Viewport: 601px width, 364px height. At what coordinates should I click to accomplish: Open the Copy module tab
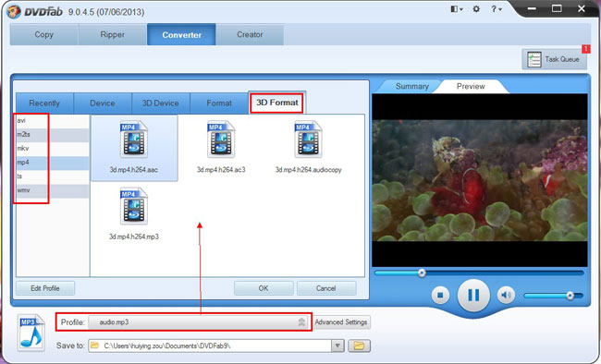(44, 34)
